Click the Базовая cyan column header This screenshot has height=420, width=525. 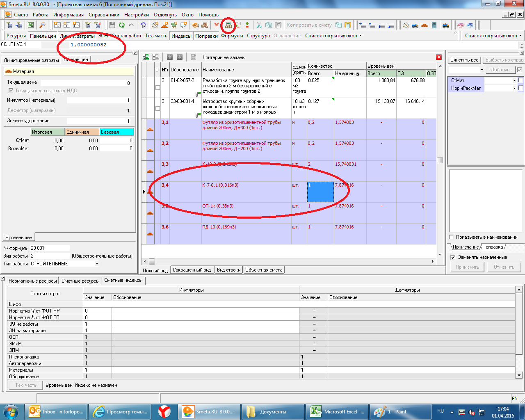tap(116, 132)
